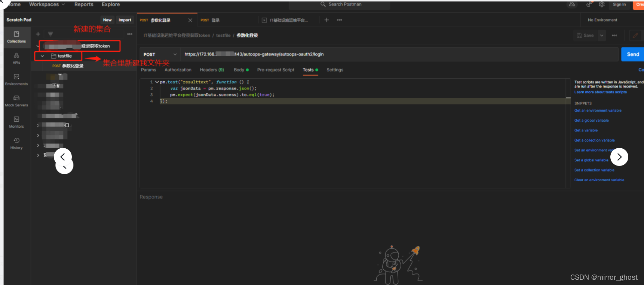644x285 pixels.
Task: Open the Explore menu
Action: point(111,4)
